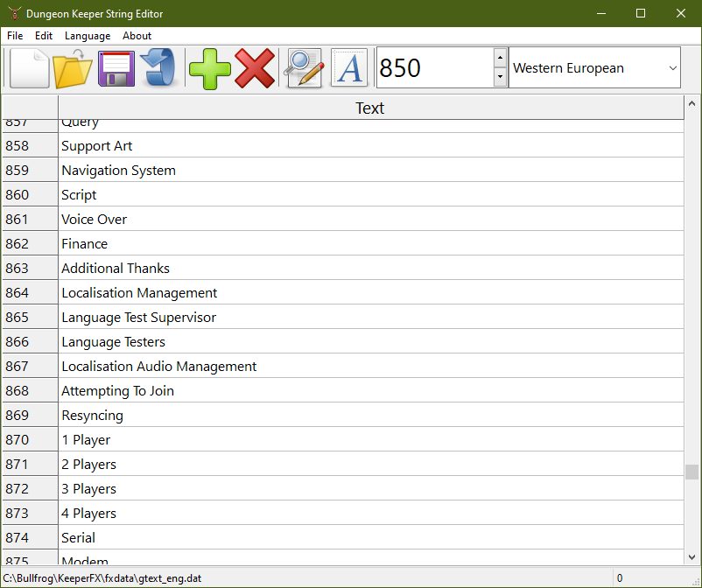Screen dimensions: 702x588
Task: Click the Dungeon Keeper app icon
Action: pos(14,13)
